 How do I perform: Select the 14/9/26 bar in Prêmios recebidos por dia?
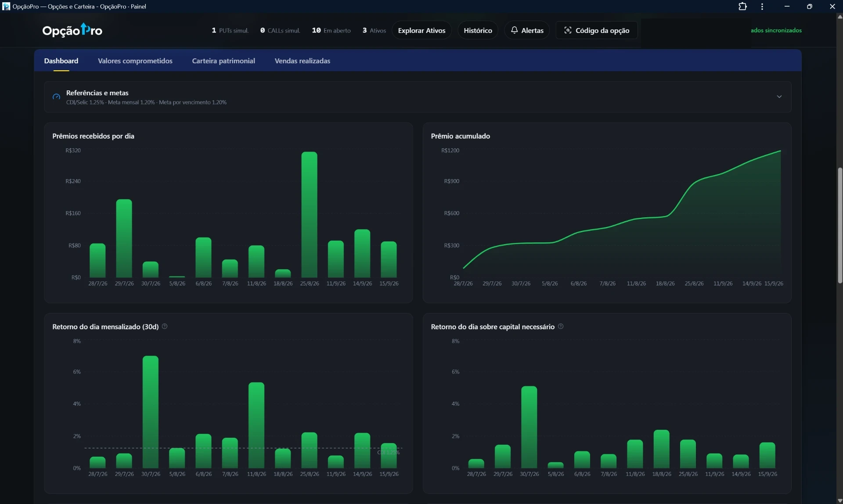362,253
